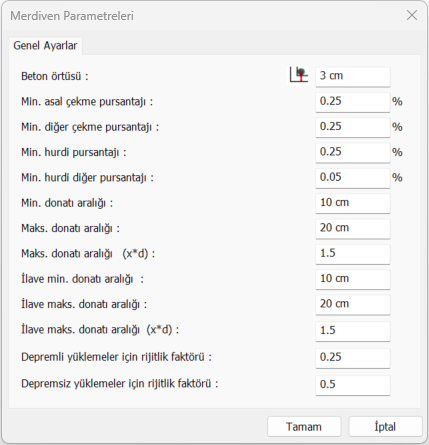429x445 pixels.
Task: Select the Genel Ayarlar tab
Action: point(45,46)
